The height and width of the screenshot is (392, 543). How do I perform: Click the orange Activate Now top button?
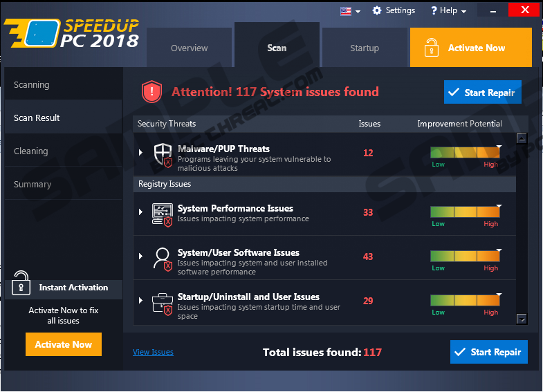[x=471, y=48]
